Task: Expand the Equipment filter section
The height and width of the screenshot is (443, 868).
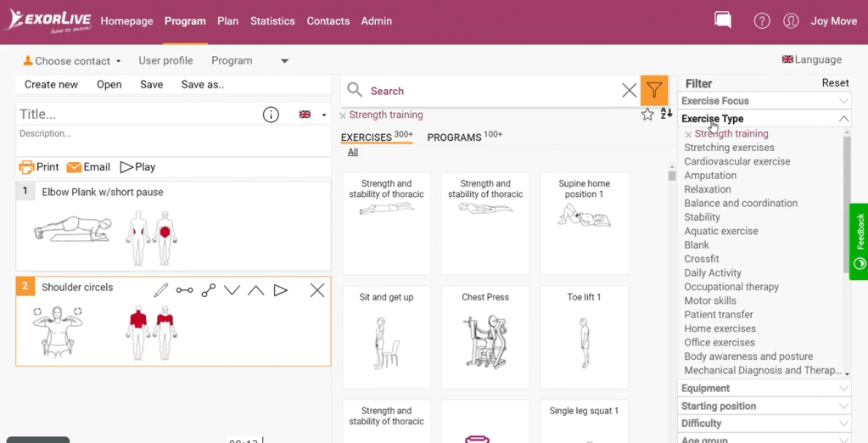Action: click(x=764, y=388)
